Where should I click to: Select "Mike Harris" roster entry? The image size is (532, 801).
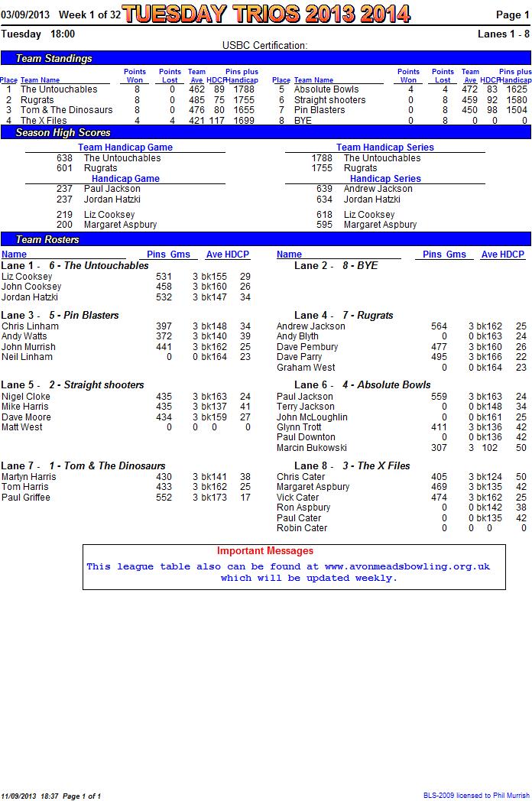point(24,407)
